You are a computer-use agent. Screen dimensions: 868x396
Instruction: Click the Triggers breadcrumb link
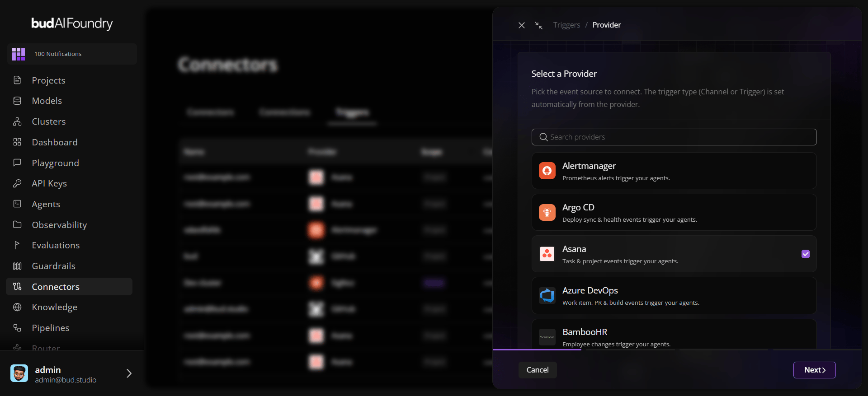point(566,25)
